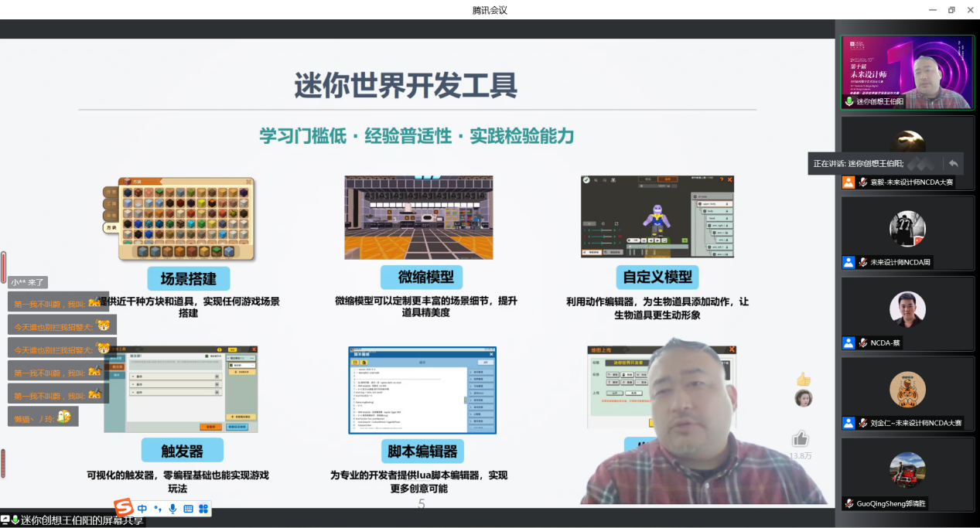Click the 触发器 label on the slide

(182, 451)
